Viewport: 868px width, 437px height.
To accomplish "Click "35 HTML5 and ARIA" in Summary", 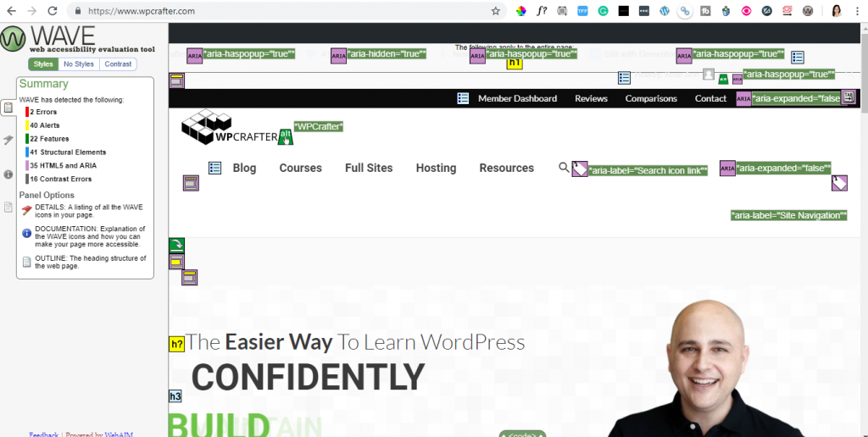I will pos(63,165).
